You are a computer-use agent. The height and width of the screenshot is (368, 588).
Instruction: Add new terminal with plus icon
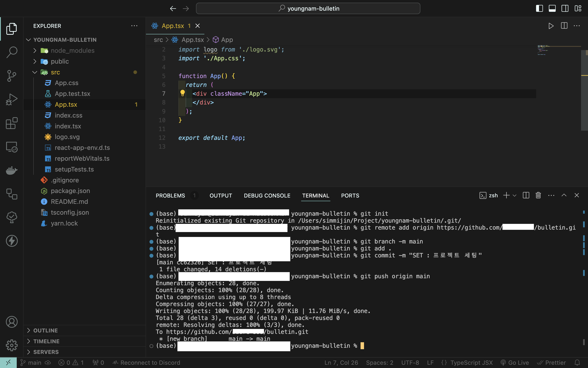pos(506,195)
